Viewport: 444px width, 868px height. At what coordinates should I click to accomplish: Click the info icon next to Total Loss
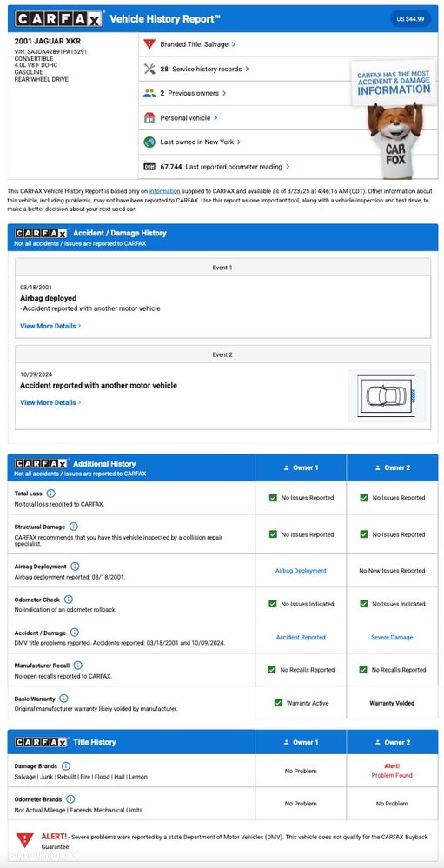pos(51,493)
